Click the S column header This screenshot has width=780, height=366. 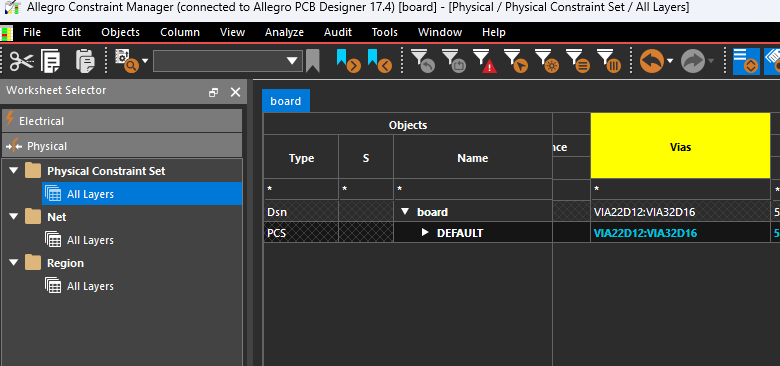pos(366,158)
